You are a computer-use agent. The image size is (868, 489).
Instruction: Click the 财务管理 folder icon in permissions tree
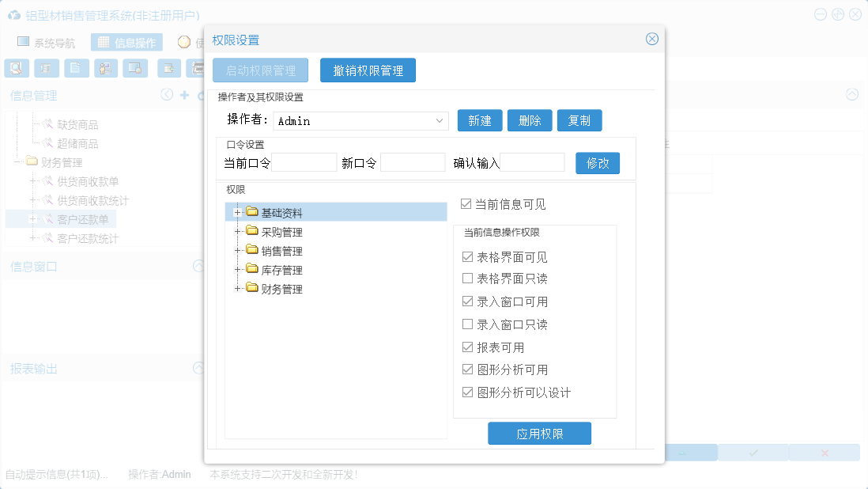(x=252, y=289)
